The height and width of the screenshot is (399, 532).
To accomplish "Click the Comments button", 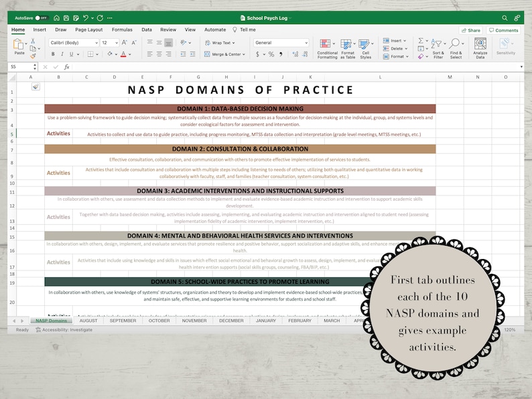I will click(503, 30).
